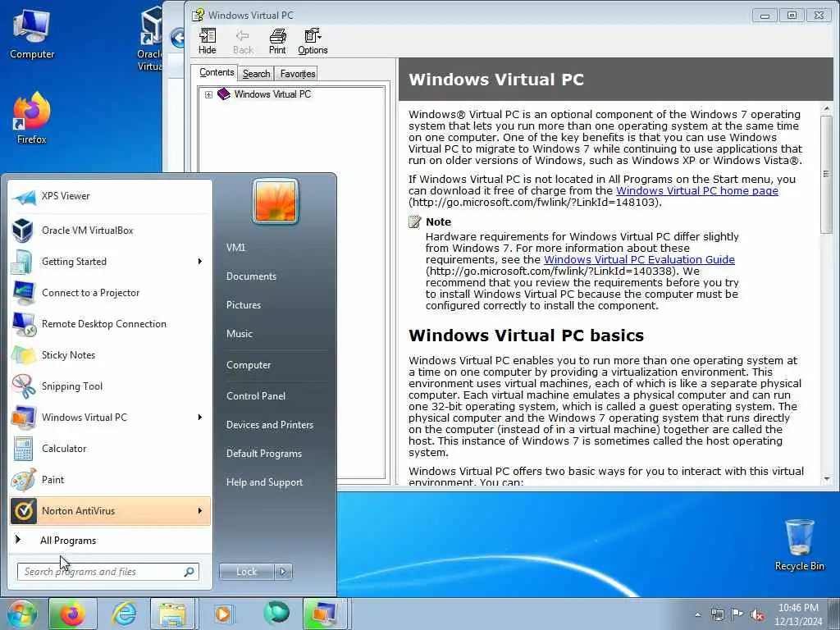Click Windows Virtual PC taskbar button

(x=325, y=614)
